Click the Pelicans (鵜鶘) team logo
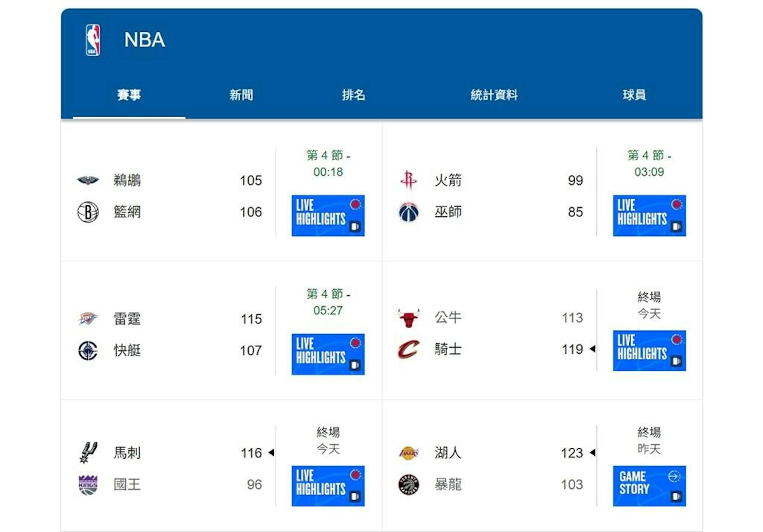 pos(88,180)
